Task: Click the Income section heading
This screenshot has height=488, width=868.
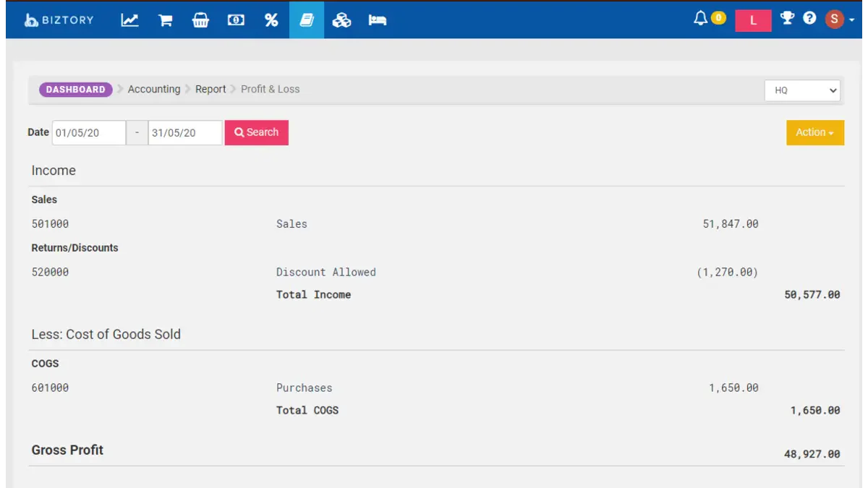Action: (54, 171)
